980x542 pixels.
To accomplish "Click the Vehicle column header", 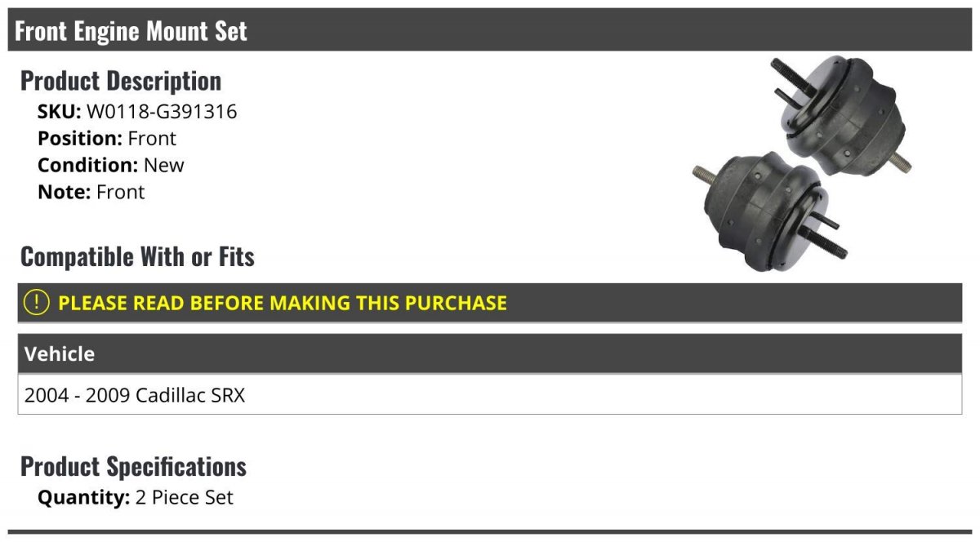I will (x=490, y=354).
